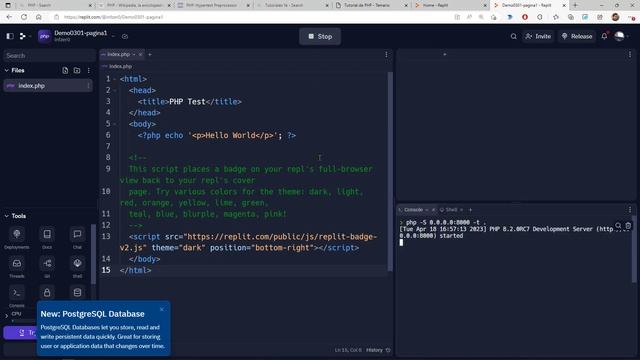Screen dimensions: 640x360
Task: Open the Secrets lock tool
Action: point(47,293)
